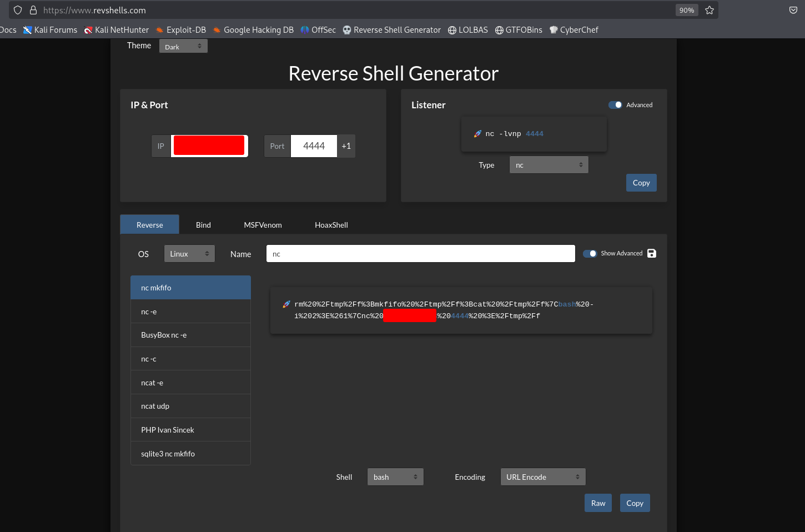Click the Raw button
Image resolution: width=805 pixels, height=532 pixels.
pyautogui.click(x=598, y=503)
